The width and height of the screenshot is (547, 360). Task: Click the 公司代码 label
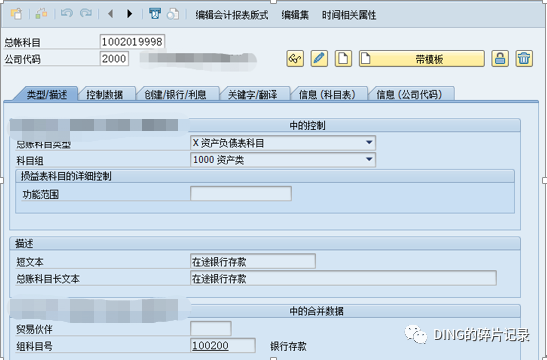coord(23,59)
